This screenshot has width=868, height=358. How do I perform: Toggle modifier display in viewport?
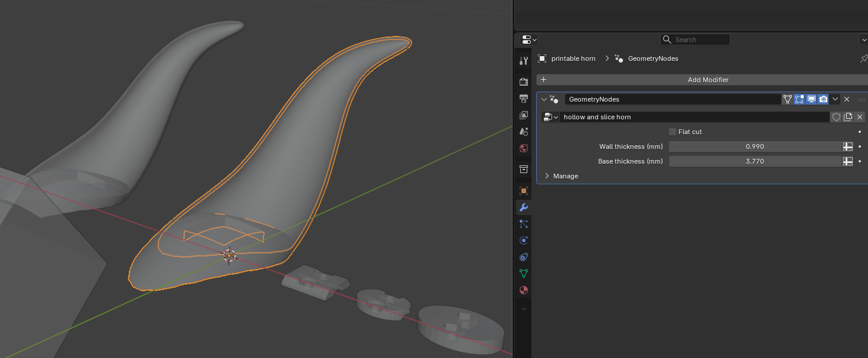coord(811,99)
